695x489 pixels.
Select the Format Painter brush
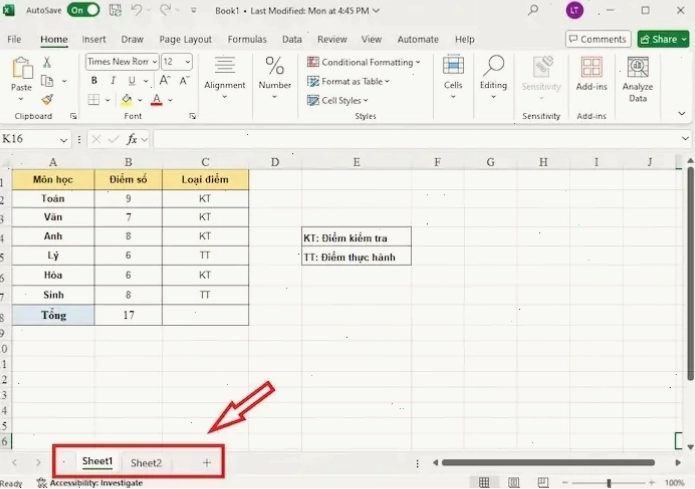(x=47, y=100)
